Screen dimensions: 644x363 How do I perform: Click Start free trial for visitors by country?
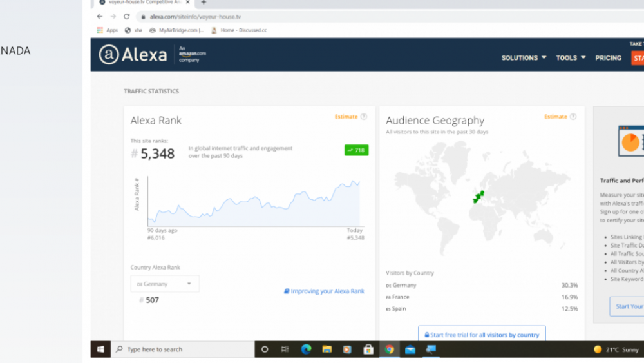click(482, 335)
